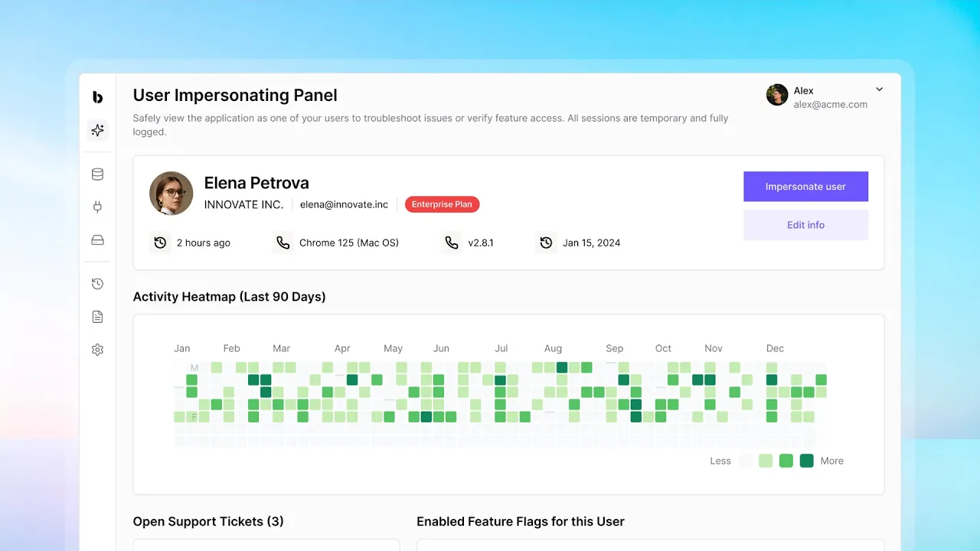Open the settings gear icon
980x551 pixels.
coord(97,350)
